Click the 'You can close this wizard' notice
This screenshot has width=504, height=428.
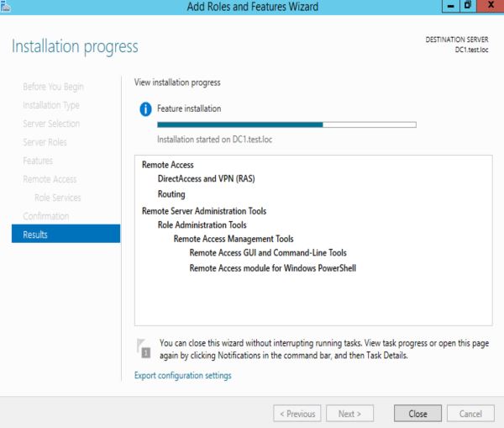click(x=324, y=349)
